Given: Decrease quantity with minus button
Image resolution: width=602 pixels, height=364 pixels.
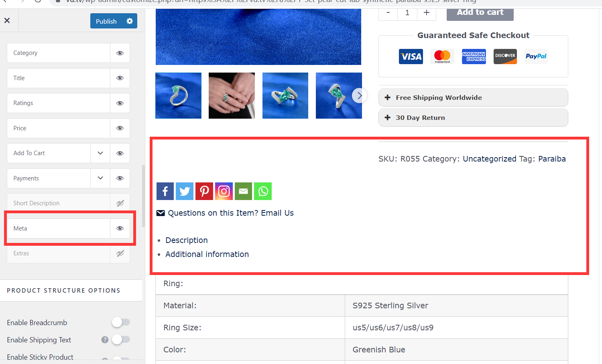Looking at the screenshot, I should click(388, 13).
